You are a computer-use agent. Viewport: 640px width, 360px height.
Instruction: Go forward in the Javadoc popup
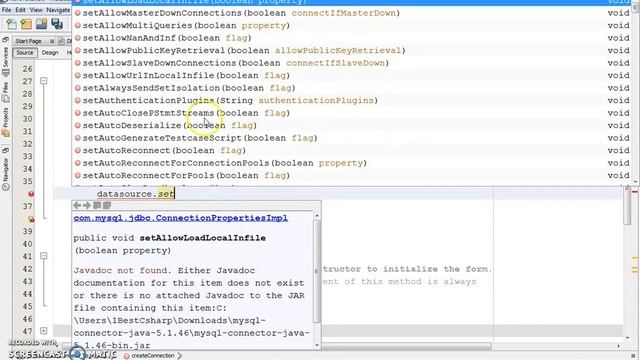tap(87, 205)
